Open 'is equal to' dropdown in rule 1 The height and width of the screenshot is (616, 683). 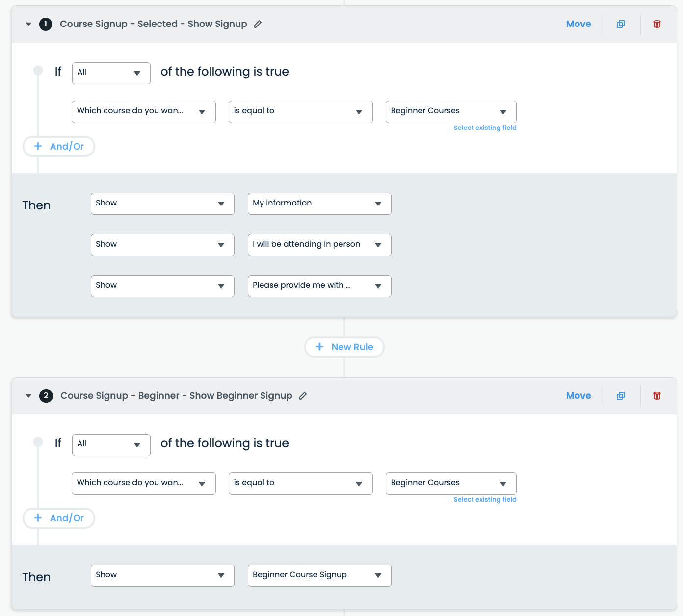[x=300, y=112]
